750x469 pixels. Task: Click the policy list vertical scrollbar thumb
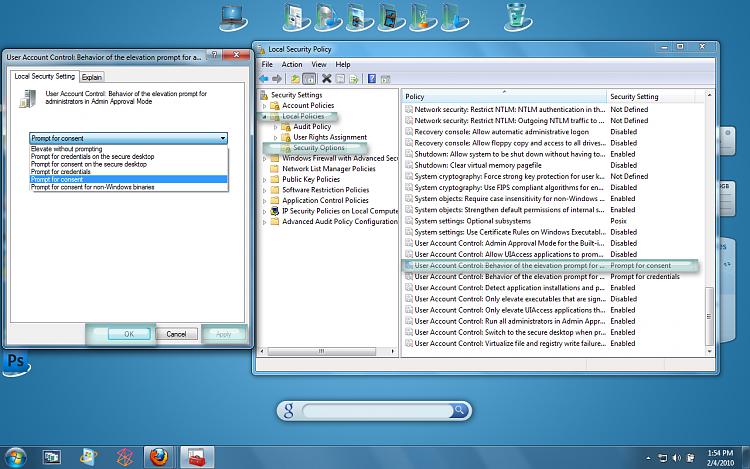click(x=709, y=316)
